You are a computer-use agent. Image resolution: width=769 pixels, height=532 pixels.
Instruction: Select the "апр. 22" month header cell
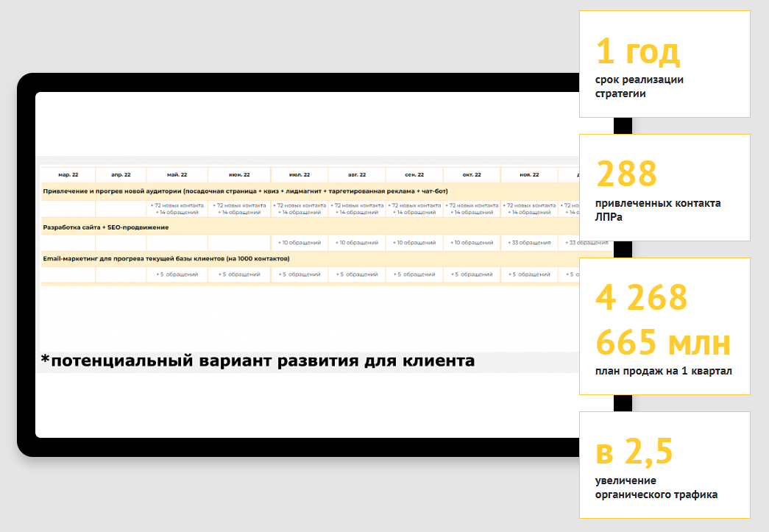120,174
